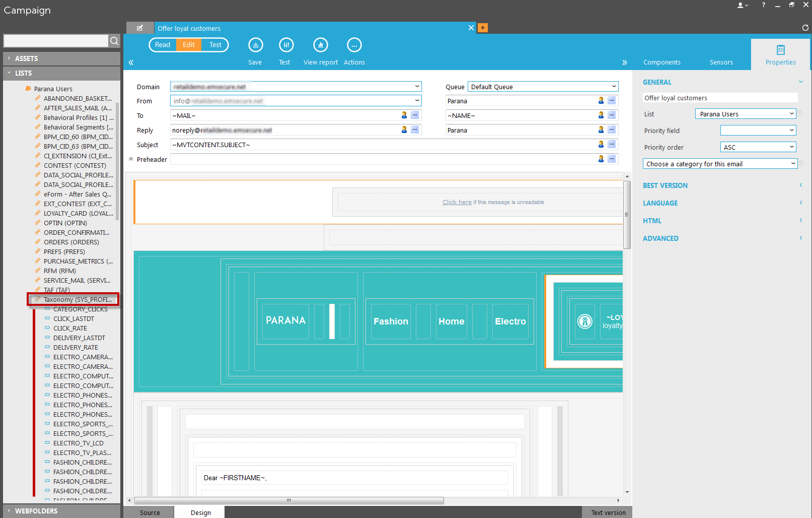Open the Source tab
812x518 pixels.
pos(150,512)
